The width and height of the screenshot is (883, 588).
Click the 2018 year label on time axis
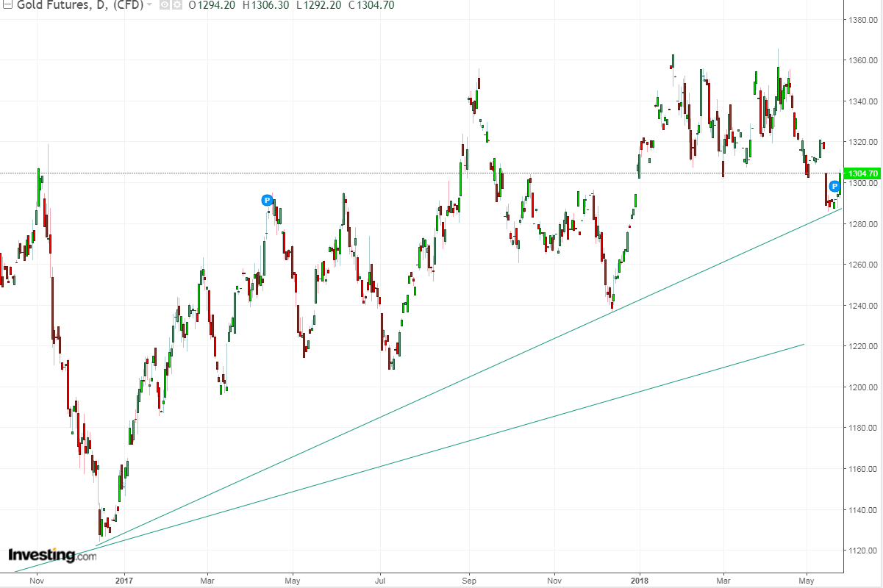pyautogui.click(x=640, y=580)
